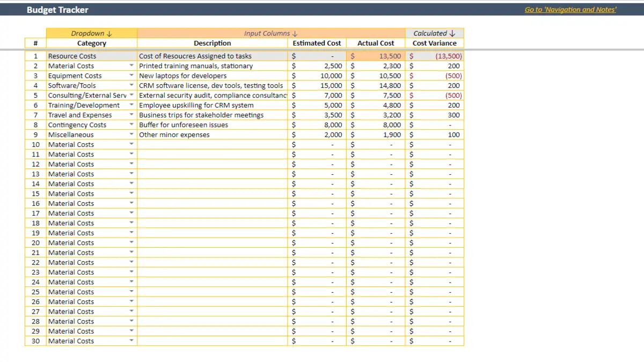644x362 pixels.
Task: Select estimated cost 5,000 cell
Action: coord(317,105)
